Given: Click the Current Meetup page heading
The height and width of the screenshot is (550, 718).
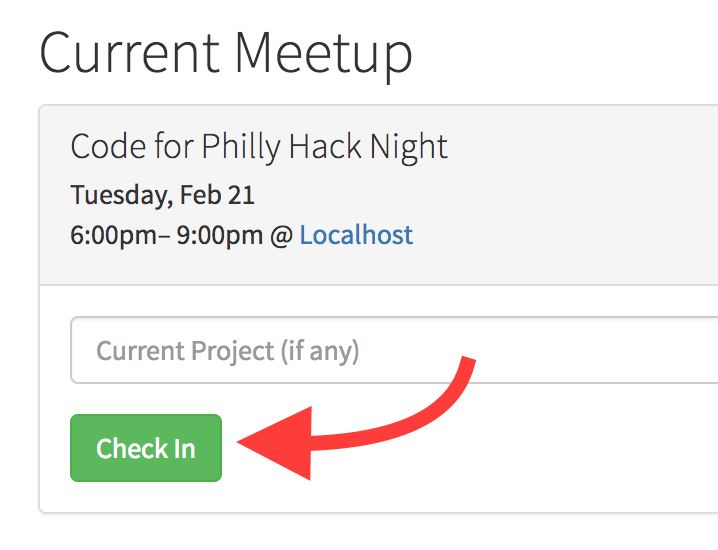Looking at the screenshot, I should (226, 52).
